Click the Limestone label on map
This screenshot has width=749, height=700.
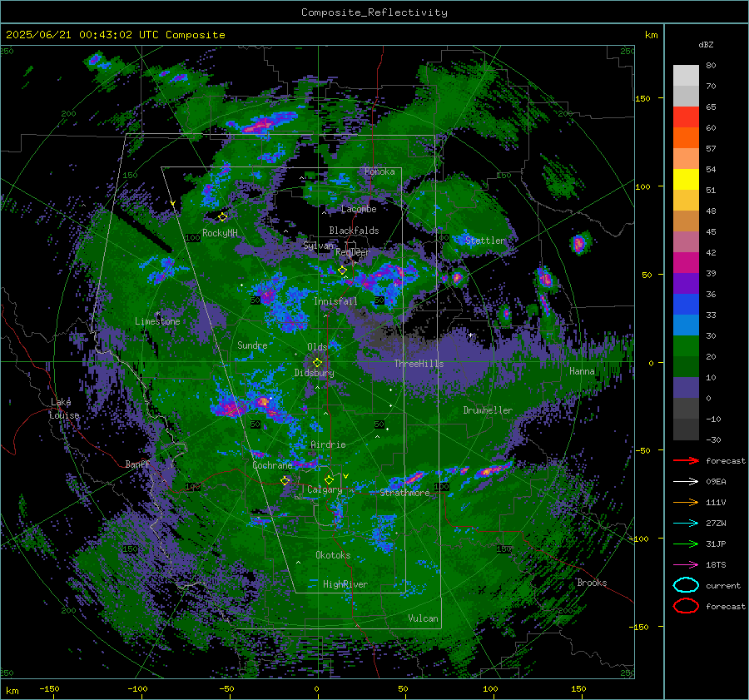click(x=157, y=321)
